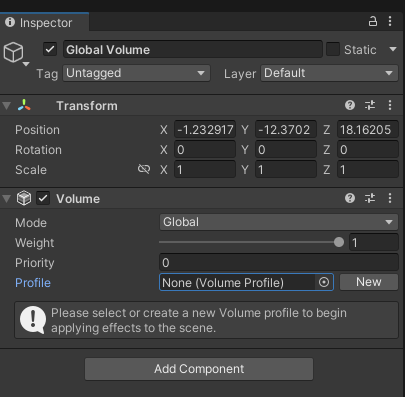
Task: Click the warning exclamation icon
Action: 33,320
